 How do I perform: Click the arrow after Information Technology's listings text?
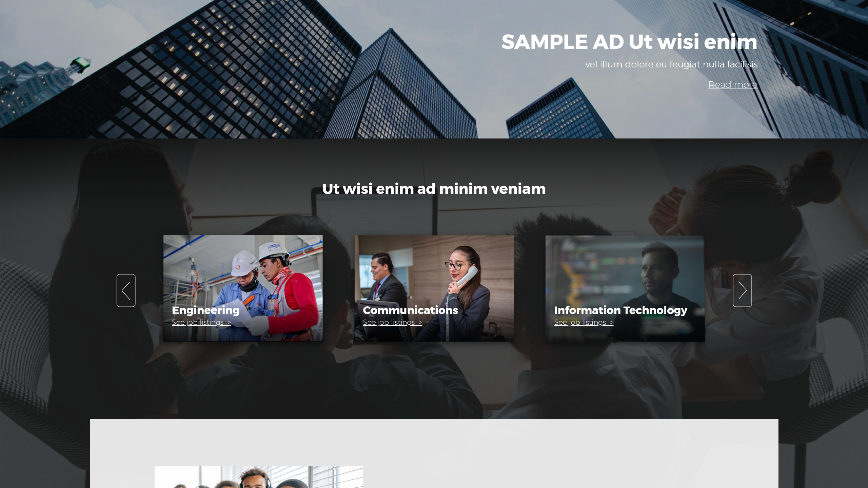(612, 323)
